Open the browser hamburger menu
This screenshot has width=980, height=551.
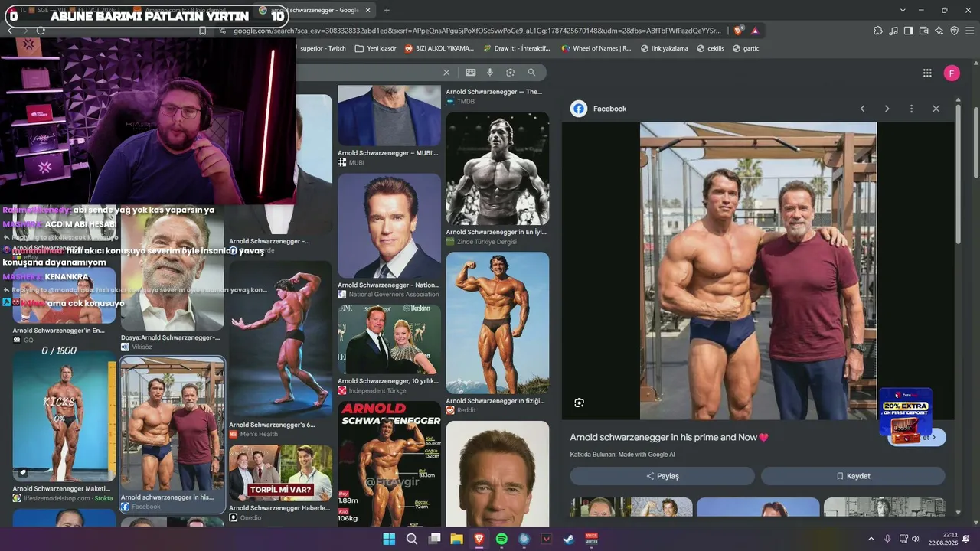tap(970, 31)
